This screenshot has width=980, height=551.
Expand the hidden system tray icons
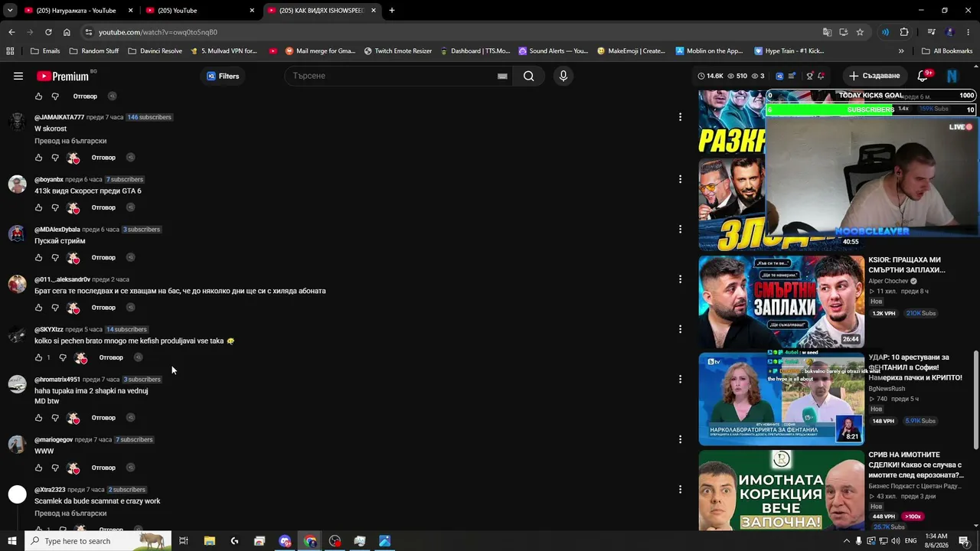(x=847, y=541)
